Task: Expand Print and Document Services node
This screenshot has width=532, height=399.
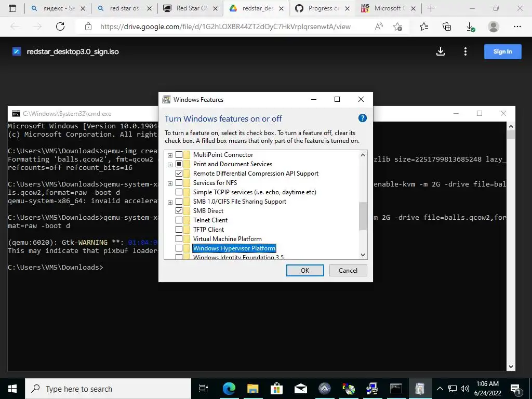Action: (170, 165)
